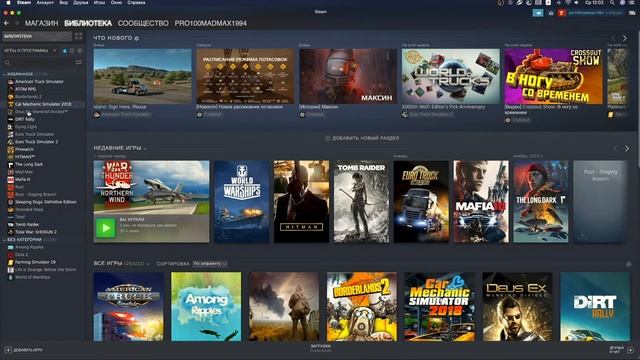The height and width of the screenshot is (360, 640).
Task: Open HITMAN recent game cover
Action: (301, 202)
